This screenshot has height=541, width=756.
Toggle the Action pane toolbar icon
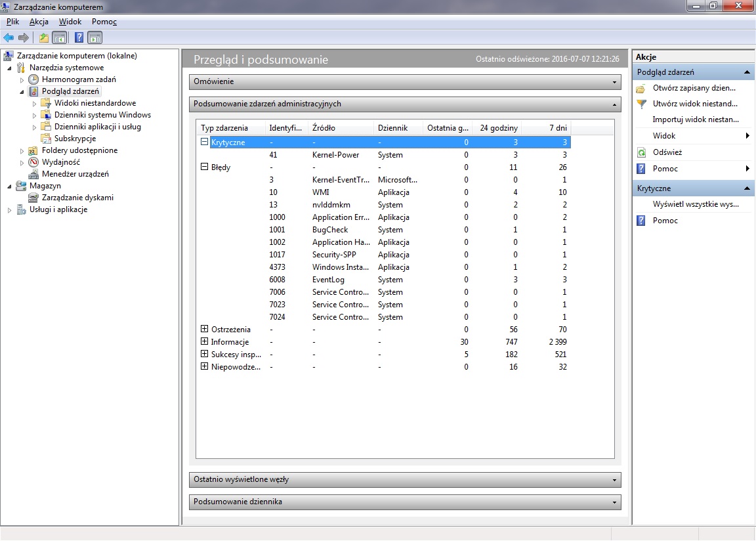[95, 37]
